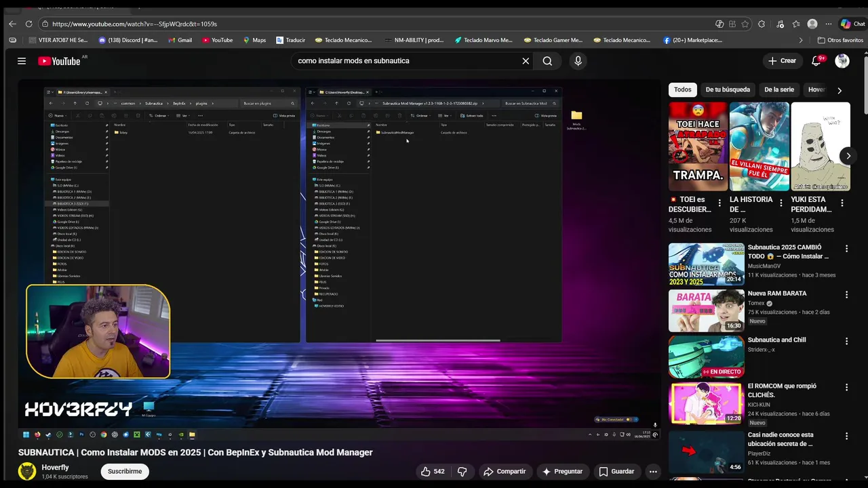Dislike the video with thumbs down
The width and height of the screenshot is (868, 488).
[x=462, y=471]
